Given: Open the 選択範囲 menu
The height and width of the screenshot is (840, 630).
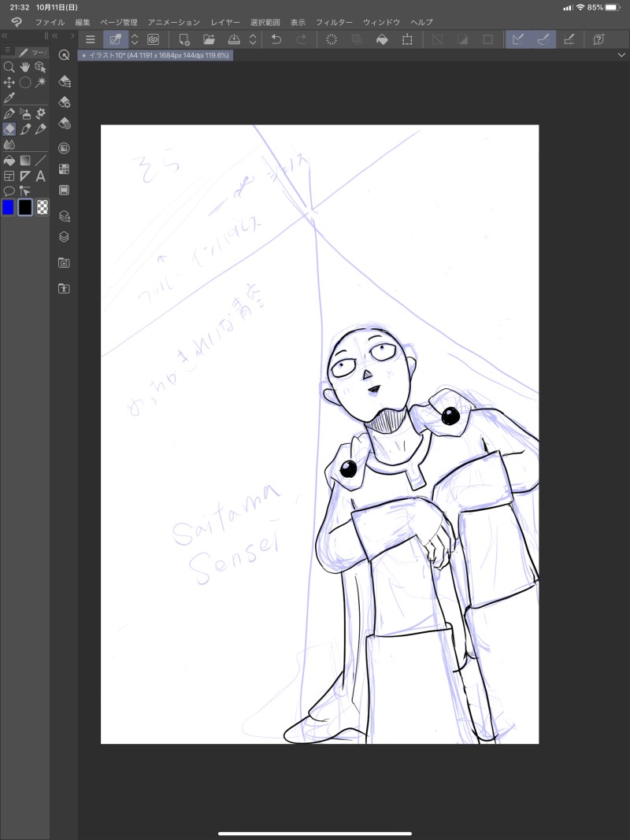Looking at the screenshot, I should [x=265, y=23].
